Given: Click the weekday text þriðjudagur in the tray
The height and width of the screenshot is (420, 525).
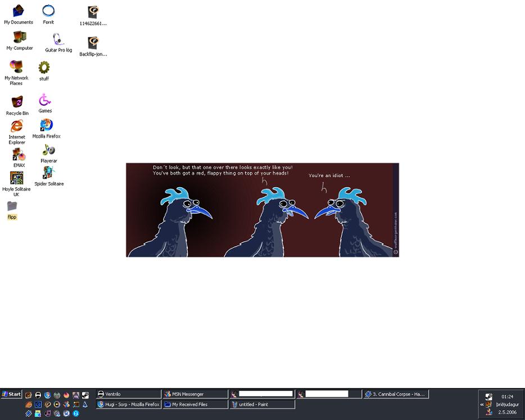Looking at the screenshot, I should [x=507, y=405].
